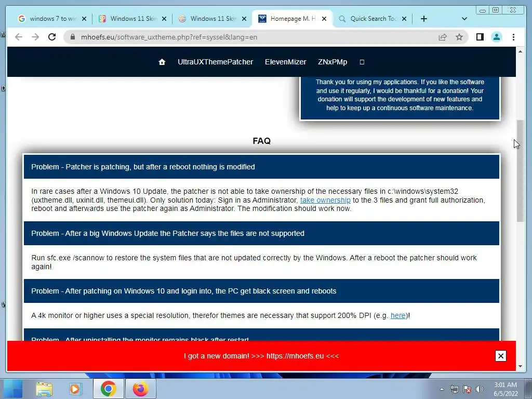The width and height of the screenshot is (532, 399).
Task: Expand 'files are not supported' FAQ header
Action: click(x=262, y=233)
